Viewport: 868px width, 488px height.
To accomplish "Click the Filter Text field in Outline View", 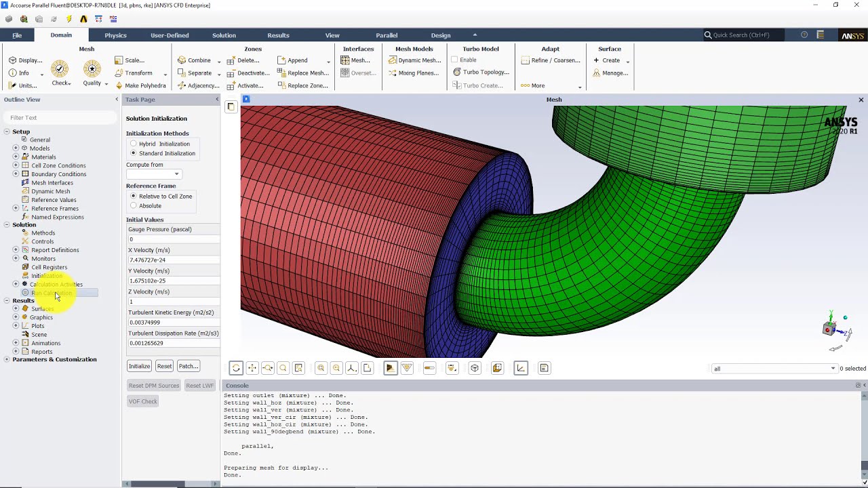I will pyautogui.click(x=60, y=117).
